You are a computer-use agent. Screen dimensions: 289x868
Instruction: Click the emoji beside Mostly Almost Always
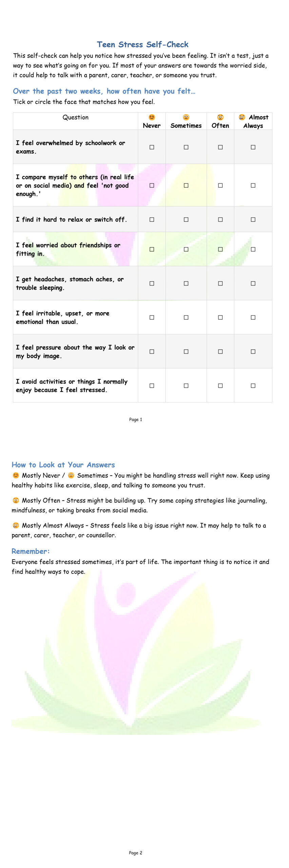(16, 526)
